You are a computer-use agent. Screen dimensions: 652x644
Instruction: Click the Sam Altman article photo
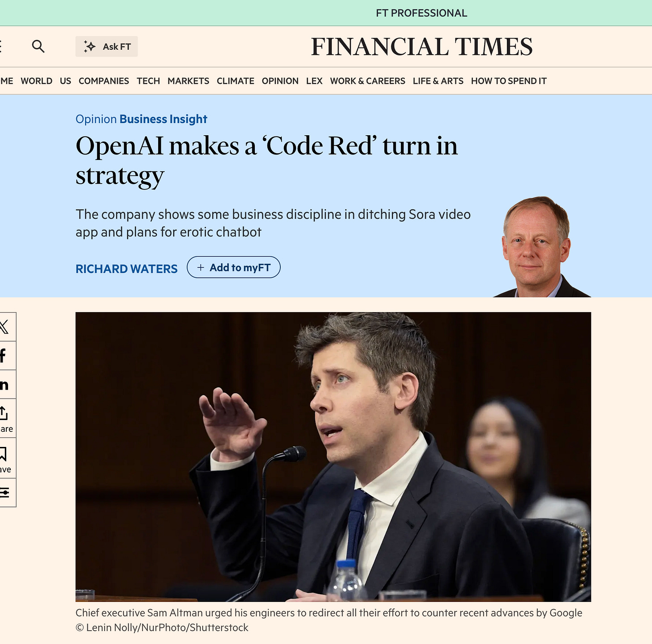click(333, 457)
